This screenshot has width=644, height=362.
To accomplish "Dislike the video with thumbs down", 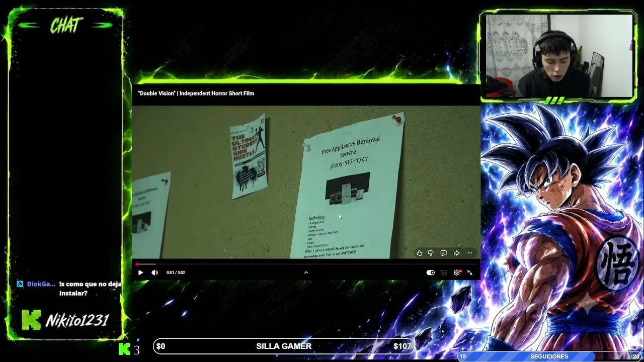I will (x=431, y=253).
